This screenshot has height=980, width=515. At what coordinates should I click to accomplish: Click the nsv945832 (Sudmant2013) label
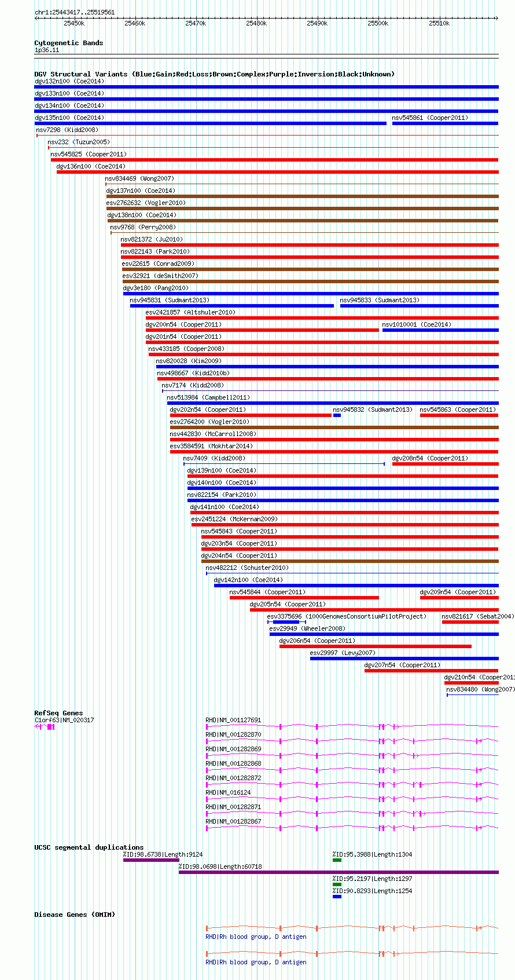point(373,409)
